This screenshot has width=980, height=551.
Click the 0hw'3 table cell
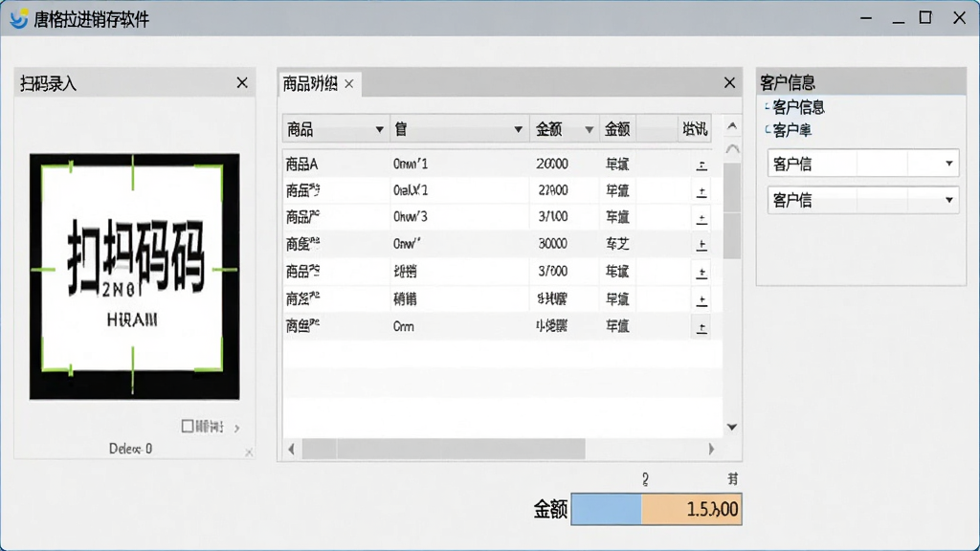[x=411, y=217]
